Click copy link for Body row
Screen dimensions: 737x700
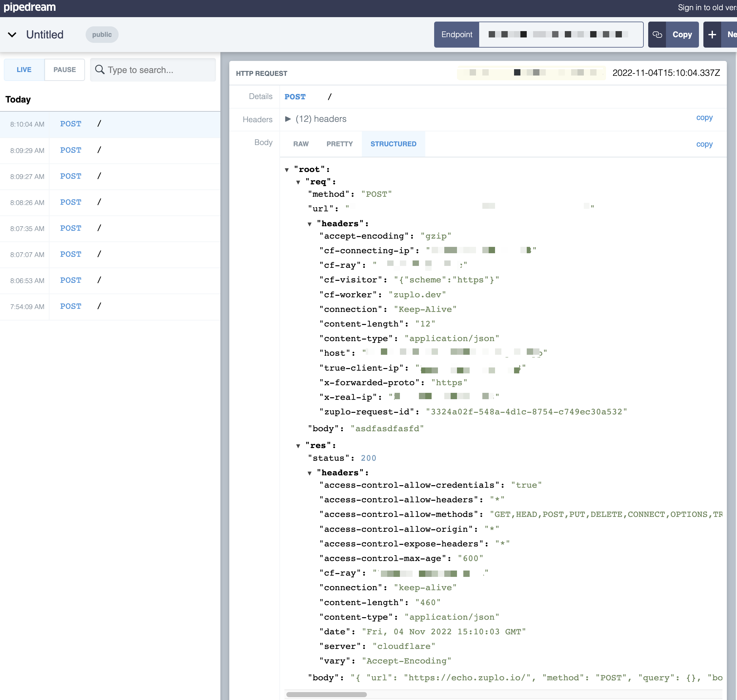704,144
